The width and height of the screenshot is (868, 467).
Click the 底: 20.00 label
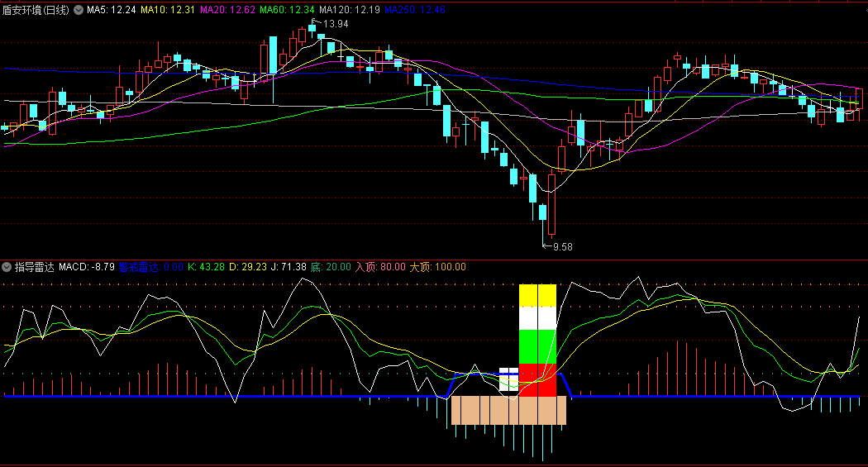[x=331, y=267]
